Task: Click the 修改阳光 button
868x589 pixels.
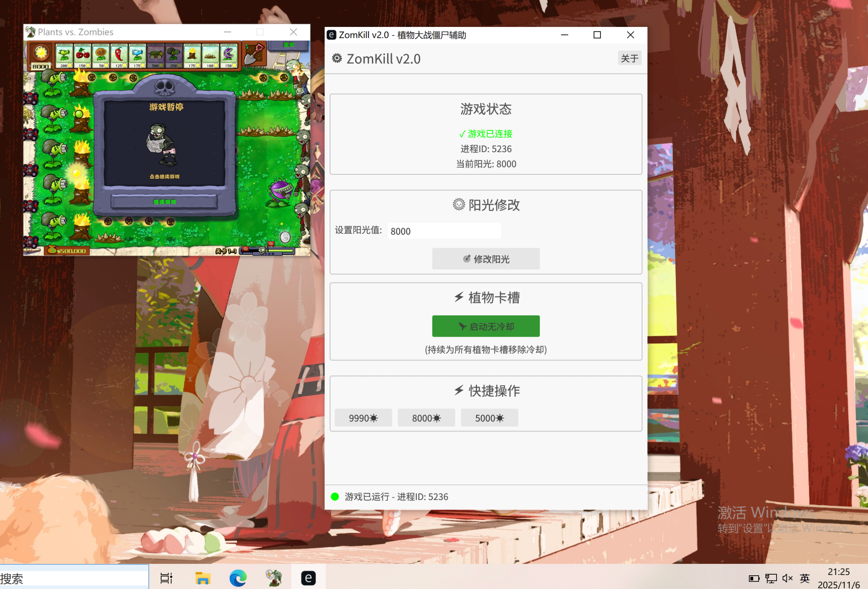Action: click(485, 259)
